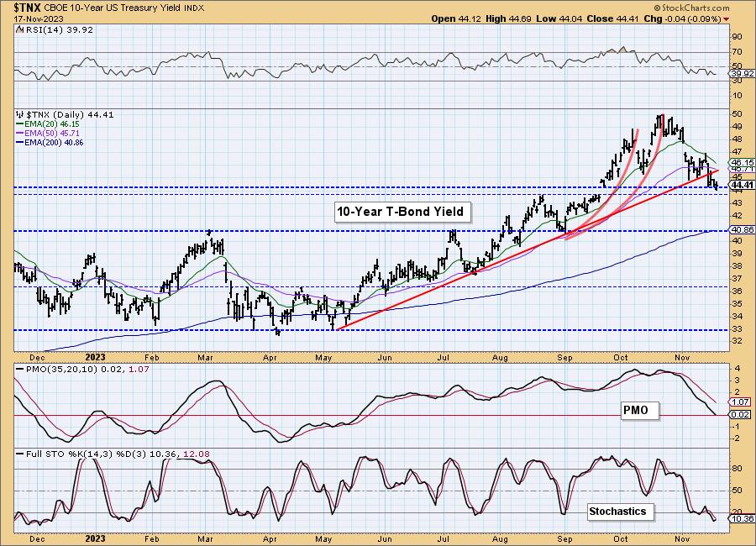Click the 80 level on stochastics axis
The height and width of the screenshot is (546, 756).
(x=737, y=469)
